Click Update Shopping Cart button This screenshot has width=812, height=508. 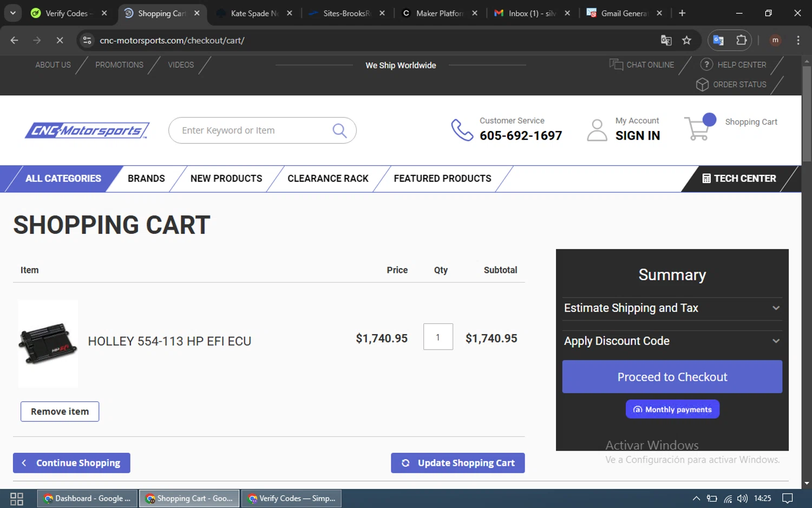(x=458, y=463)
